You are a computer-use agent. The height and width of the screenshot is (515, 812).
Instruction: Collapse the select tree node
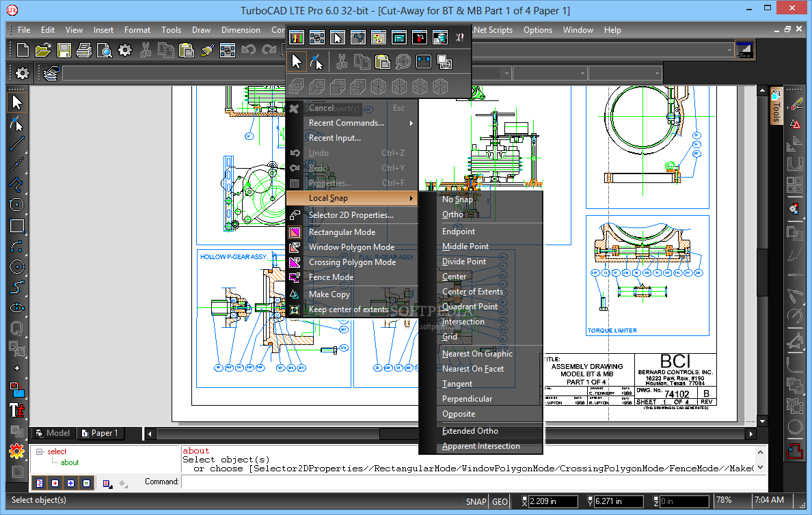[x=40, y=451]
